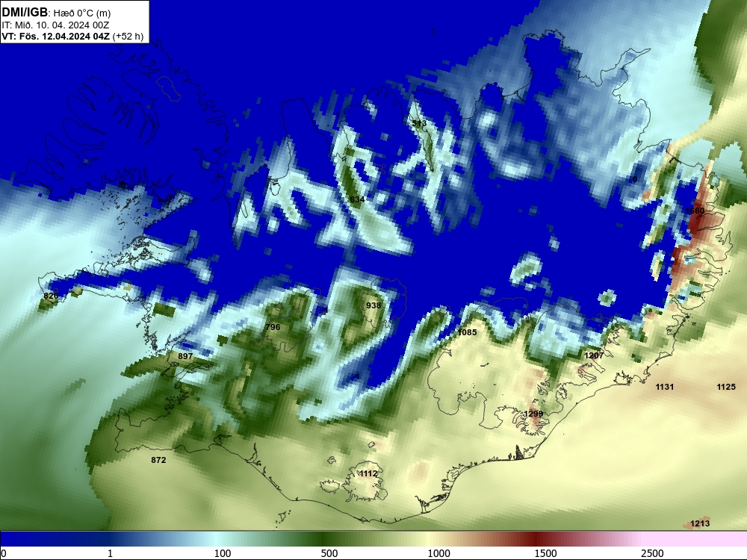Click the DMI/IGB title text
The height and width of the screenshot is (560, 747).
pyautogui.click(x=25, y=13)
